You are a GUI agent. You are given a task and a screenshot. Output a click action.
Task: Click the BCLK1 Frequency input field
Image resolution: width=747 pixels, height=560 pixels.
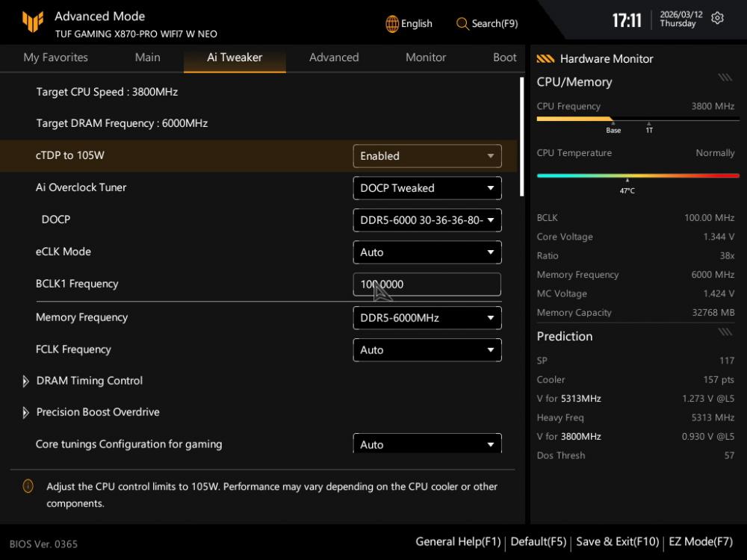(427, 284)
